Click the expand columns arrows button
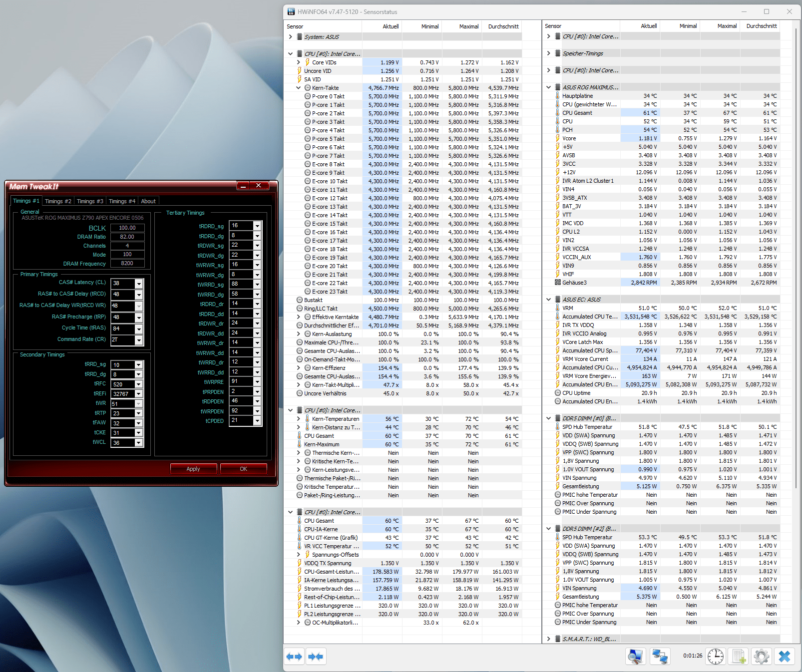 tap(294, 657)
